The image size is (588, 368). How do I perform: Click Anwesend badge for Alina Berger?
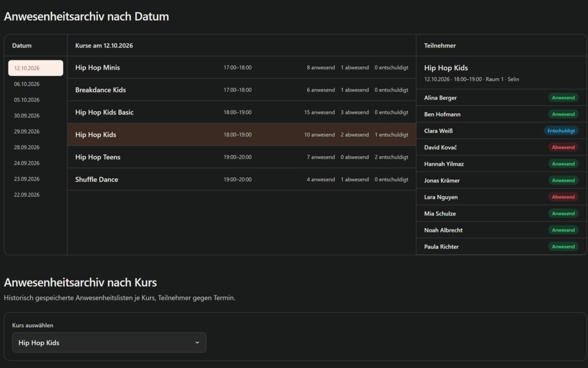click(563, 98)
